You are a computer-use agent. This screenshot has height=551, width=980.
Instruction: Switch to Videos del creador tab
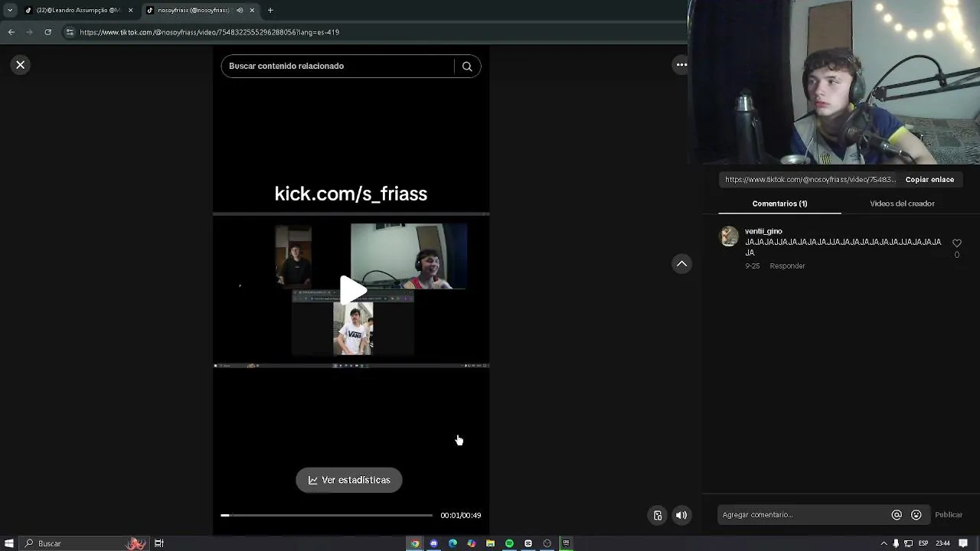pos(902,204)
